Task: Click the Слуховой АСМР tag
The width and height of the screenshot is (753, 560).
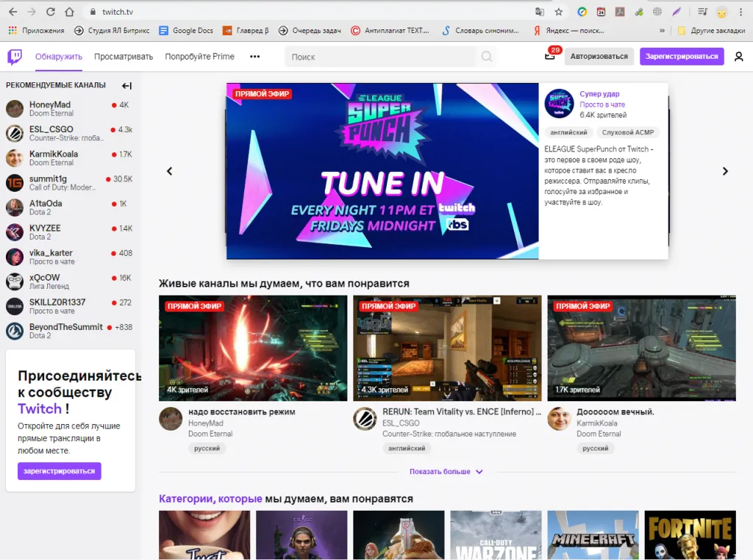Action: pos(628,132)
